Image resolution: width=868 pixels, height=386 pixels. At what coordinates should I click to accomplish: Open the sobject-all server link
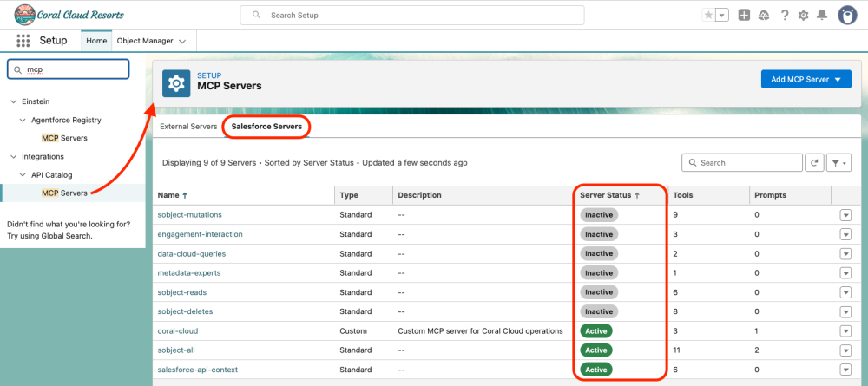pyautogui.click(x=176, y=350)
